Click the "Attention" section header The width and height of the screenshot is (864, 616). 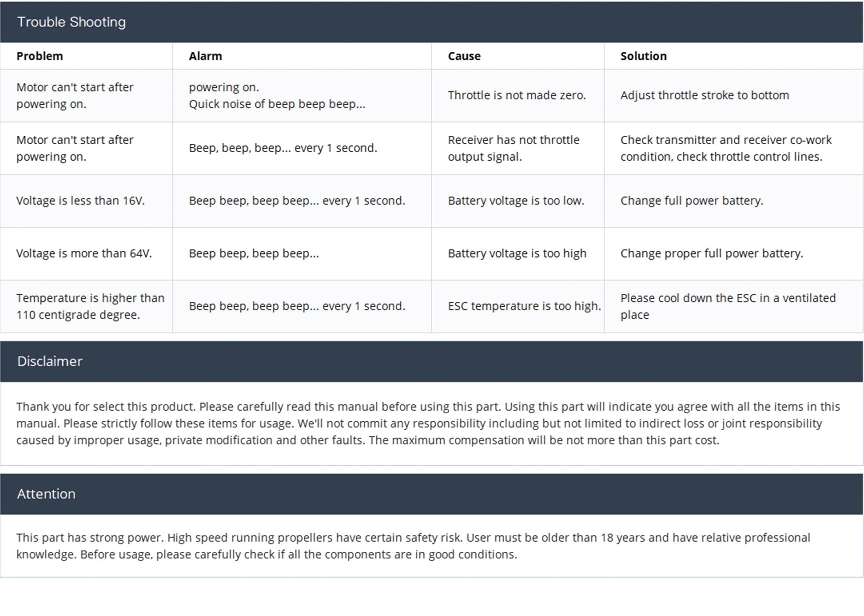[x=46, y=494]
